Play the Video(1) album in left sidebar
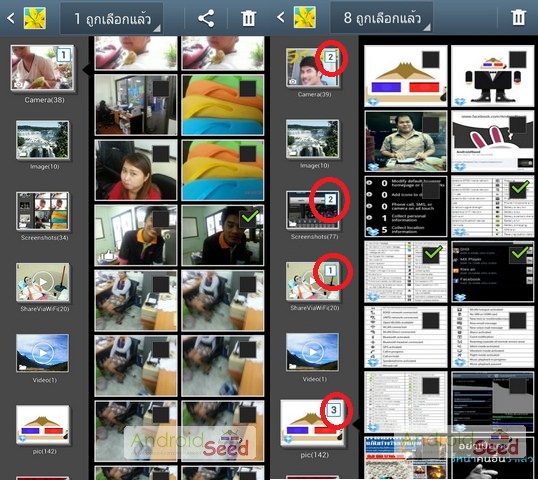The width and height of the screenshot is (538, 480). 43,353
